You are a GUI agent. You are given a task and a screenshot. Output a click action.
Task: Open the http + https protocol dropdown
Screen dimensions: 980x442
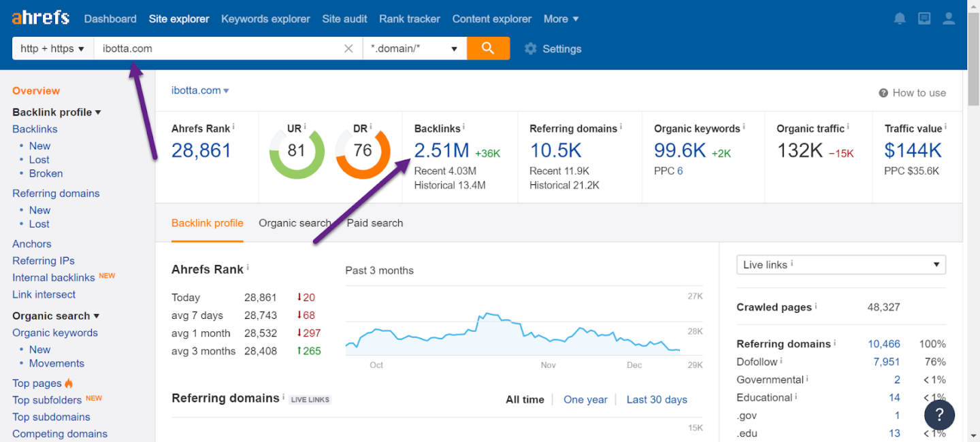pos(52,48)
